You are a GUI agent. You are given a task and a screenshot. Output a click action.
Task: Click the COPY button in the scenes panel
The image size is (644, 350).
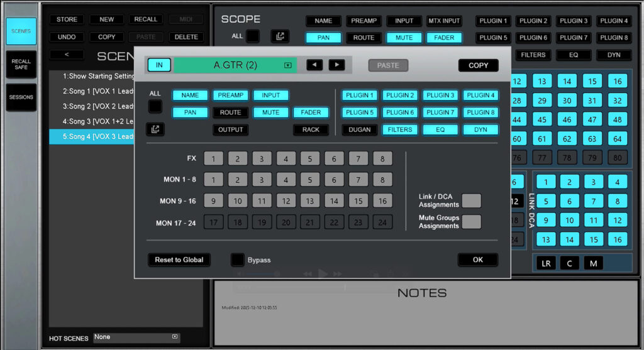pyautogui.click(x=107, y=37)
